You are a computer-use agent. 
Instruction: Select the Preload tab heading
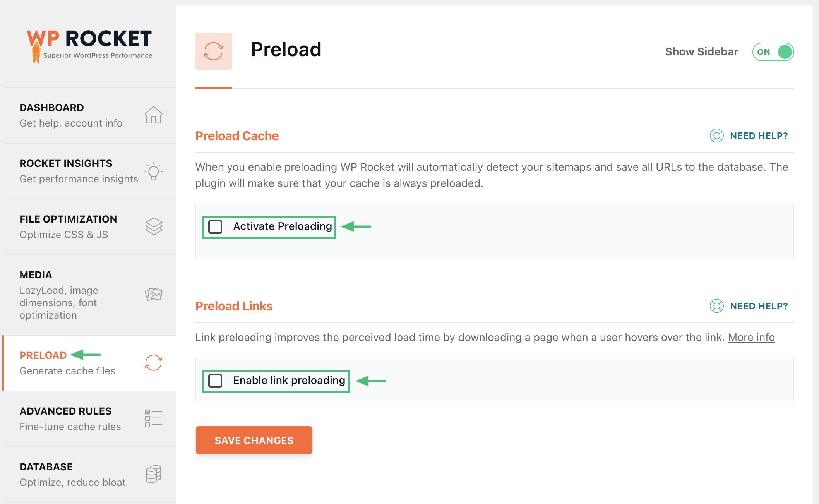pos(286,49)
